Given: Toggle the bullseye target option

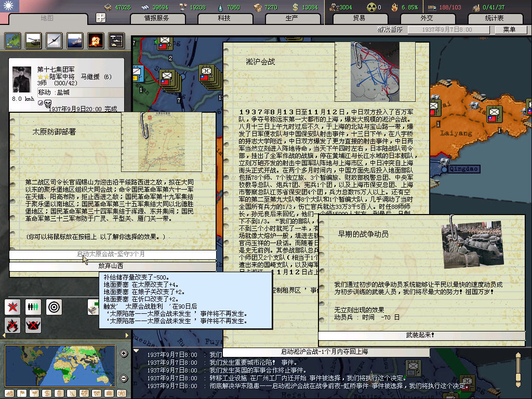Looking at the screenshot, I should [x=54, y=308].
